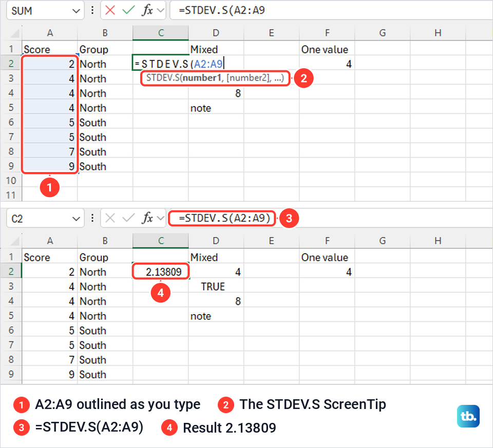Open Insert Function in the top formula bar
493x448 pixels.
pos(147,10)
